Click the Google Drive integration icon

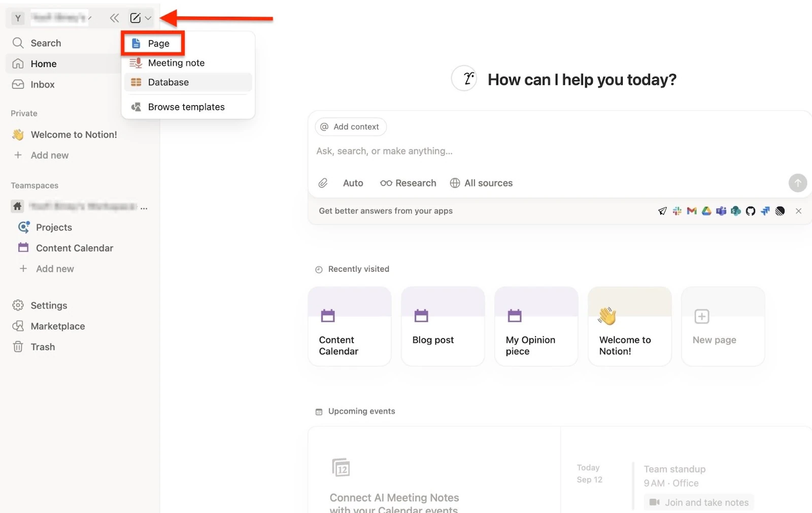point(706,211)
